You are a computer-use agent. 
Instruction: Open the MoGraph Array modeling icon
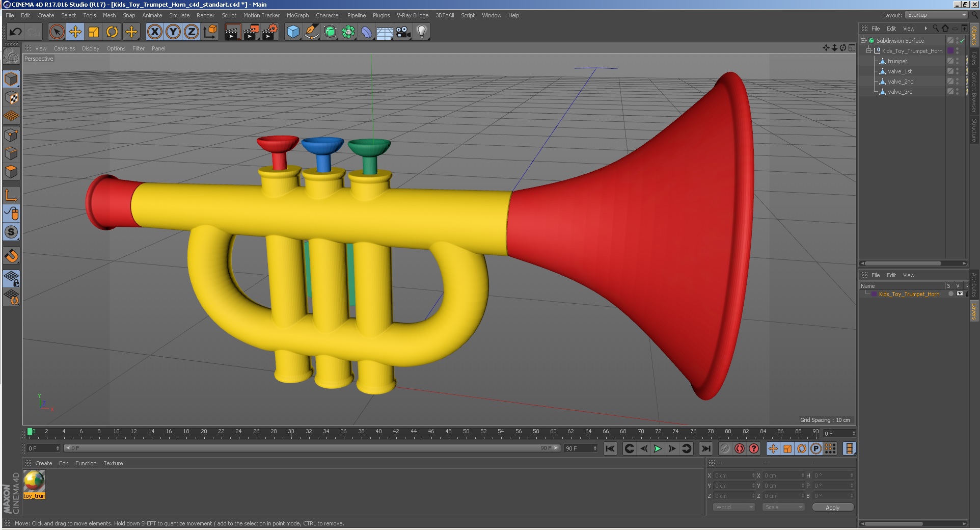tap(348, 32)
